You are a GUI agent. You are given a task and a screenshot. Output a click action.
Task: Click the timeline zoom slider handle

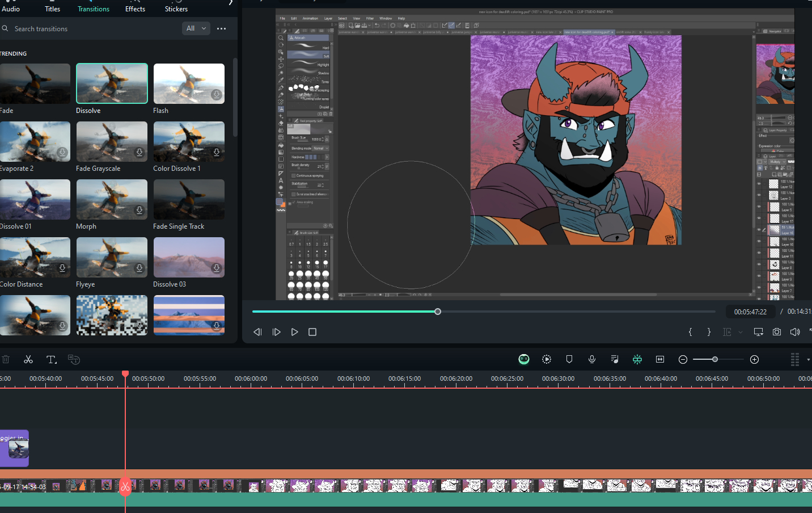[x=715, y=359]
